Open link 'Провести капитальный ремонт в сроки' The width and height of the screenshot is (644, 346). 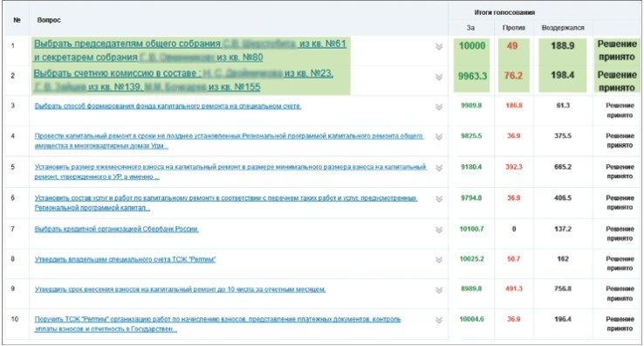tap(229, 141)
